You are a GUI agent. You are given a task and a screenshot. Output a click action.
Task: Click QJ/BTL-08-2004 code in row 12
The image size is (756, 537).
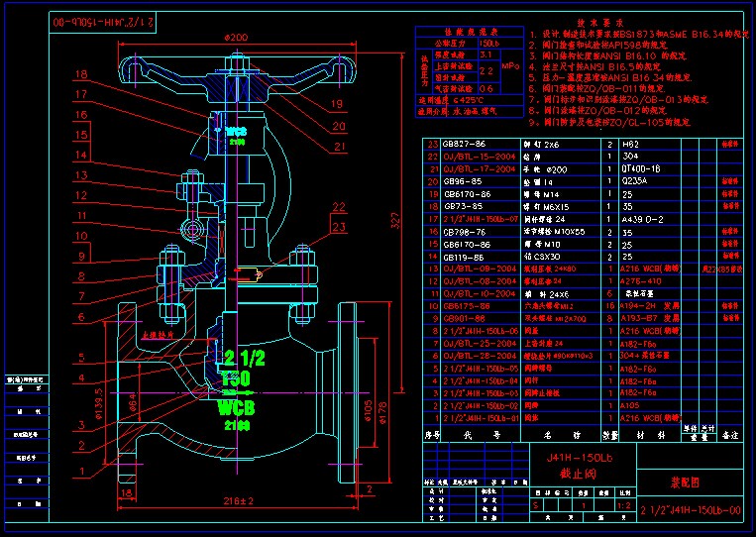coord(480,281)
